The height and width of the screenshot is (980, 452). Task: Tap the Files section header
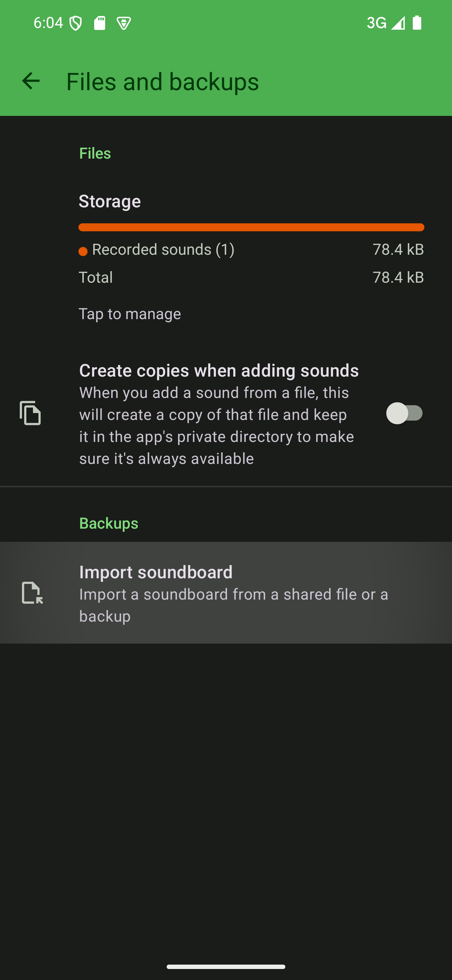(95, 153)
